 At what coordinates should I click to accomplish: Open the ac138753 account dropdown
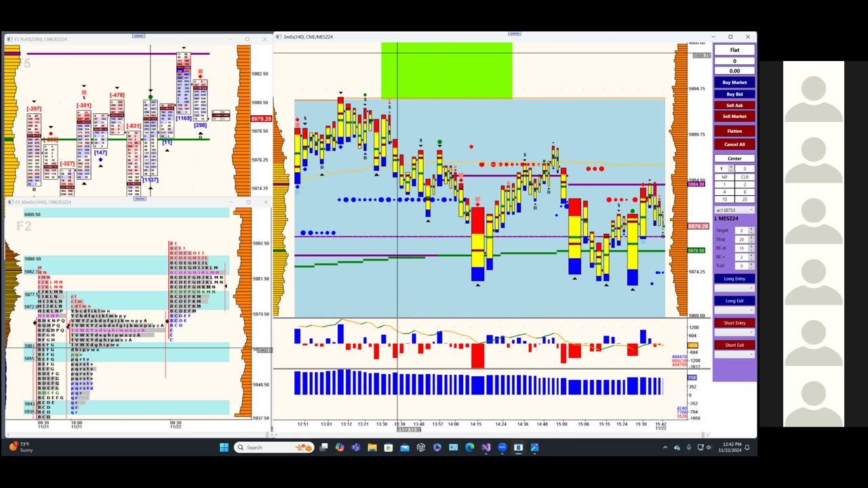(734, 210)
